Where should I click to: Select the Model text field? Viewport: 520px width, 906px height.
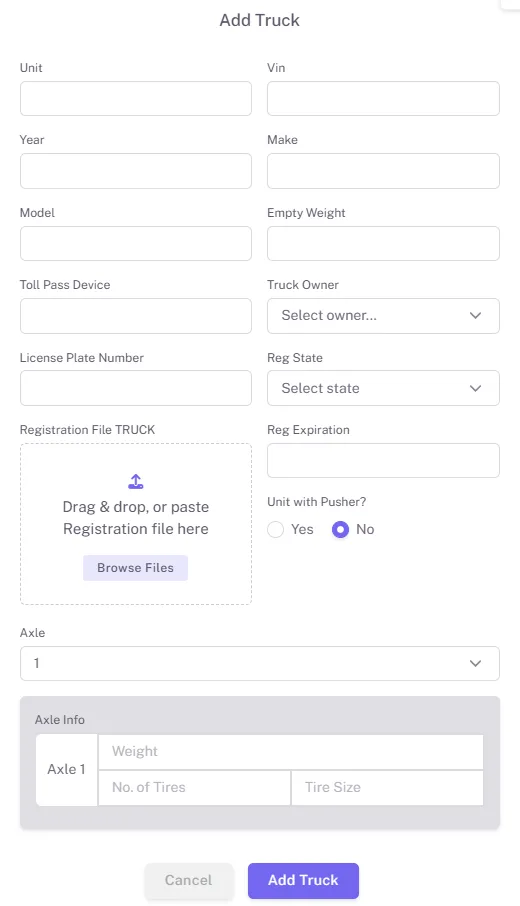(136, 243)
